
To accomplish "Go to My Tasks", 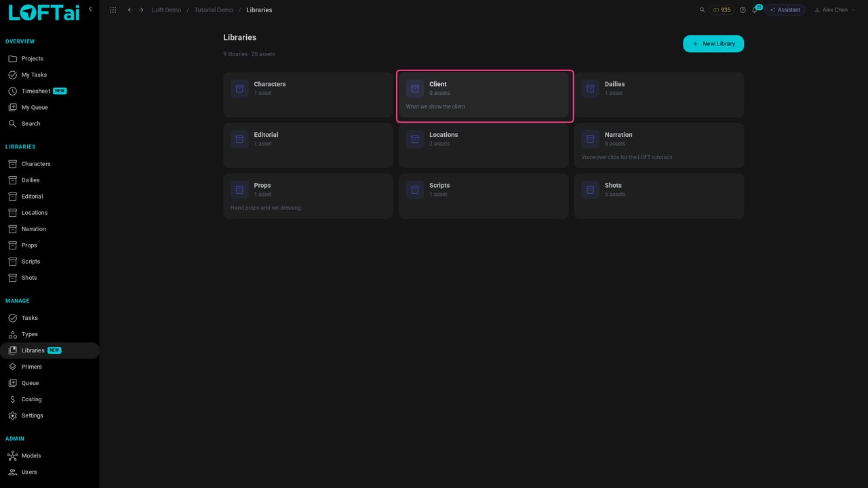I will (x=50, y=75).
